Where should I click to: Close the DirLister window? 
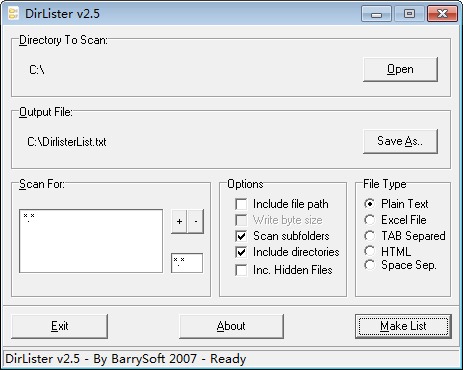pos(442,14)
